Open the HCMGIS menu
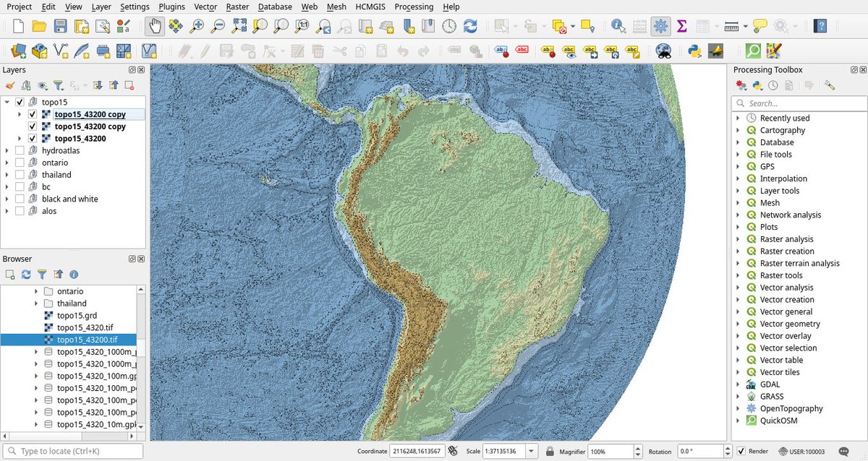The image size is (868, 461). pos(370,7)
